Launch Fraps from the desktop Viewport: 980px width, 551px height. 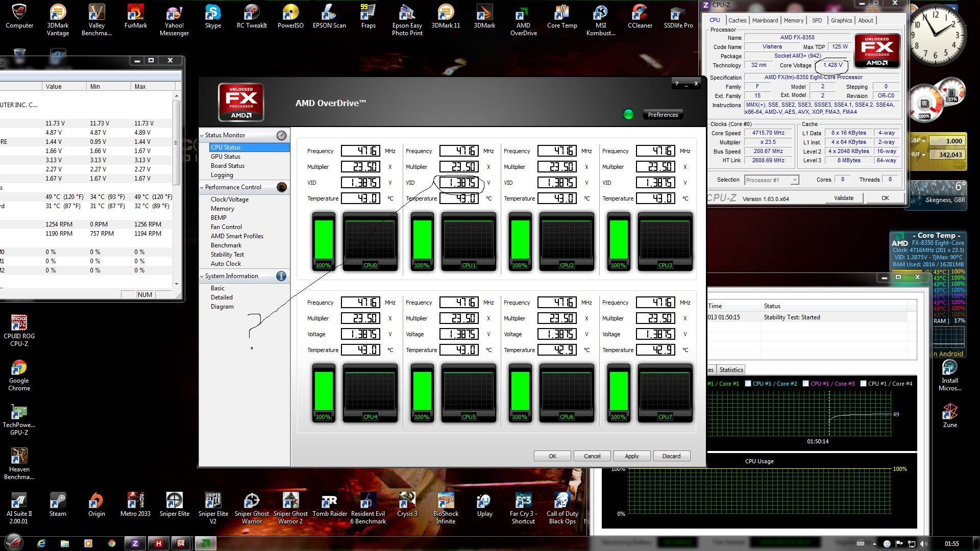point(368,16)
